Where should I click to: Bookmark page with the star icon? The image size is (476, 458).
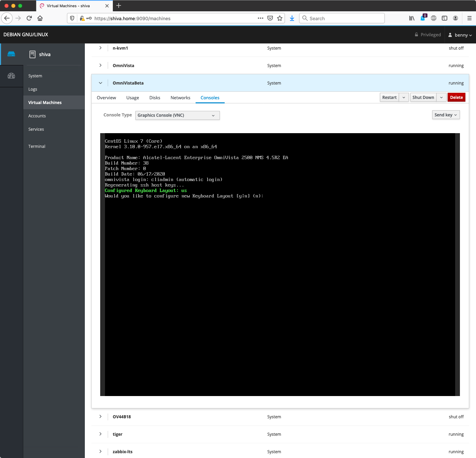[x=280, y=18]
